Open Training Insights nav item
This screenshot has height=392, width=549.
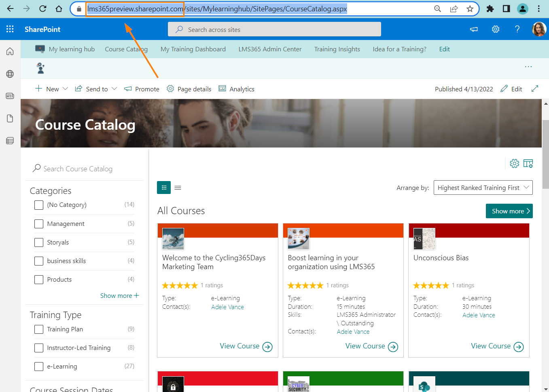pos(337,49)
